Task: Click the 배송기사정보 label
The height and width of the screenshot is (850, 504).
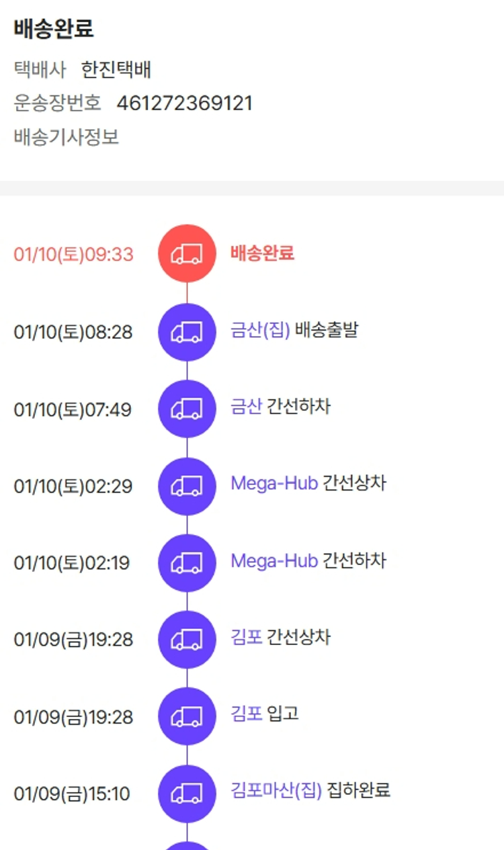Action: (66, 137)
